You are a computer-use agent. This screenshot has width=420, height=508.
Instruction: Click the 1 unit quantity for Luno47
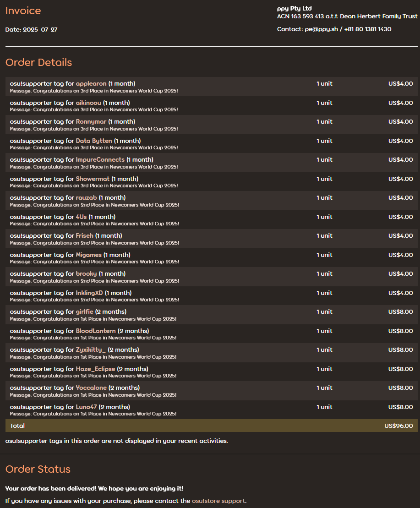click(324, 407)
